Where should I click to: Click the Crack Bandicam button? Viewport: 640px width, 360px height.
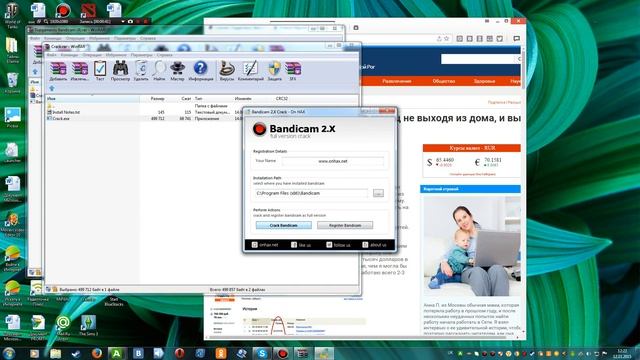284,225
